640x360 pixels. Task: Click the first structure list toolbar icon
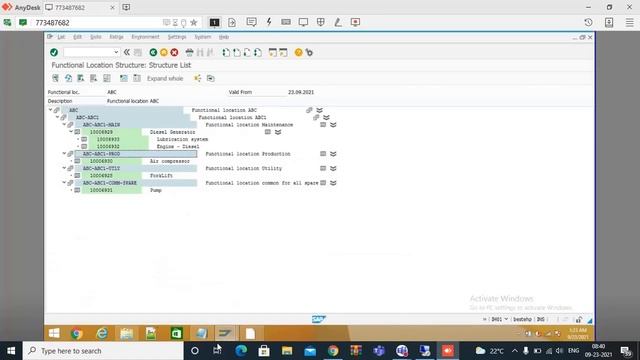tap(56, 78)
